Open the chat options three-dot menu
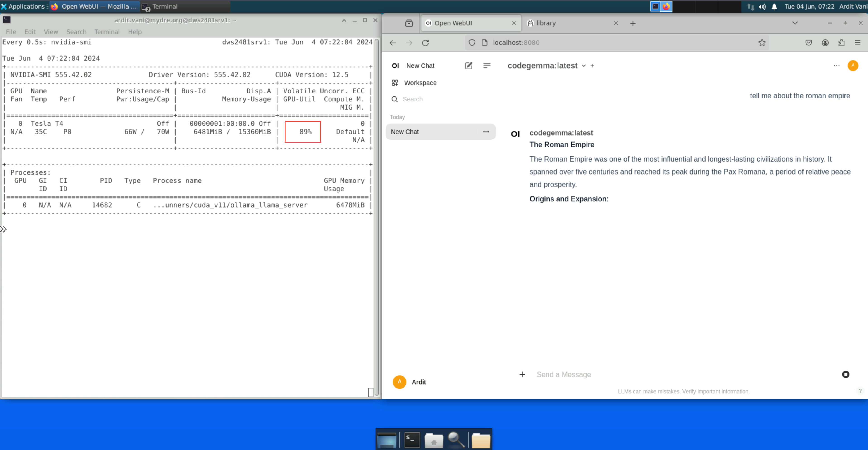Screen dimensions: 868x450 pyautogui.click(x=836, y=65)
